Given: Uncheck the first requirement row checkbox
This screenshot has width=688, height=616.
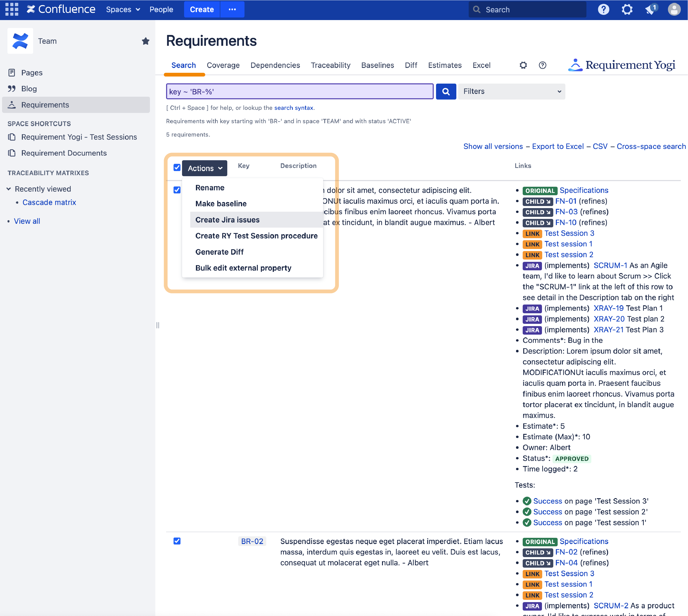Looking at the screenshot, I should pyautogui.click(x=177, y=190).
